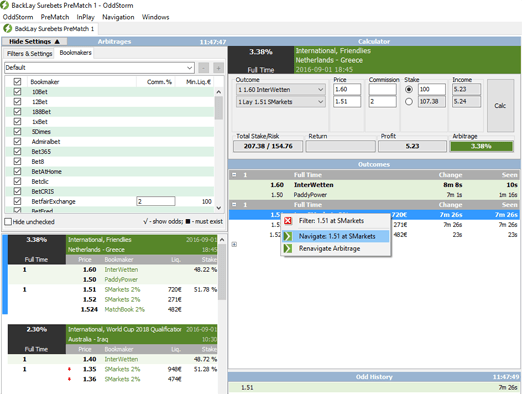Image resolution: width=522 pixels, height=394 pixels.
Task: Uncheck the 5Dimes bookmaker
Action: coord(17,131)
